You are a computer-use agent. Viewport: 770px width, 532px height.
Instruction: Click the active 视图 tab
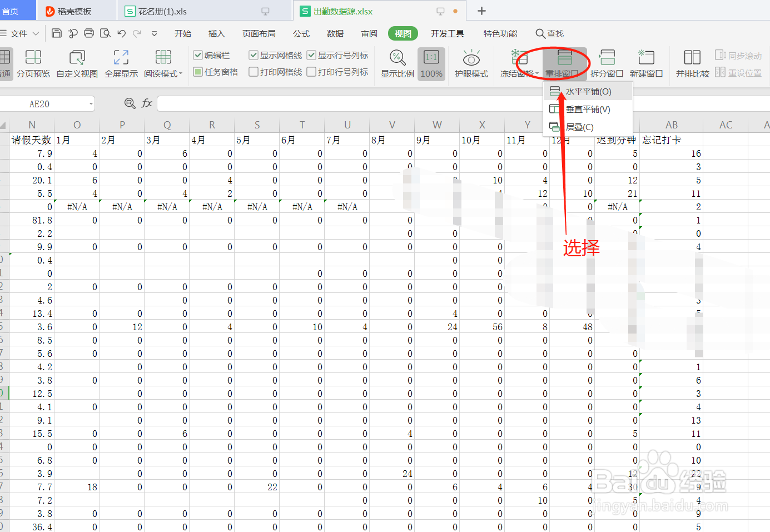click(x=403, y=34)
